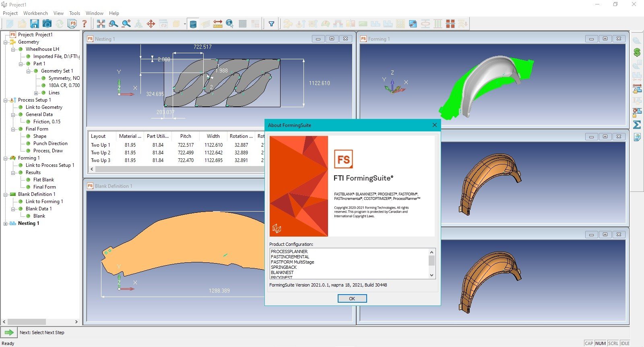This screenshot has width=644, height=347.
Task: Click the blue cylinder shading icon
Action: [x=193, y=24]
